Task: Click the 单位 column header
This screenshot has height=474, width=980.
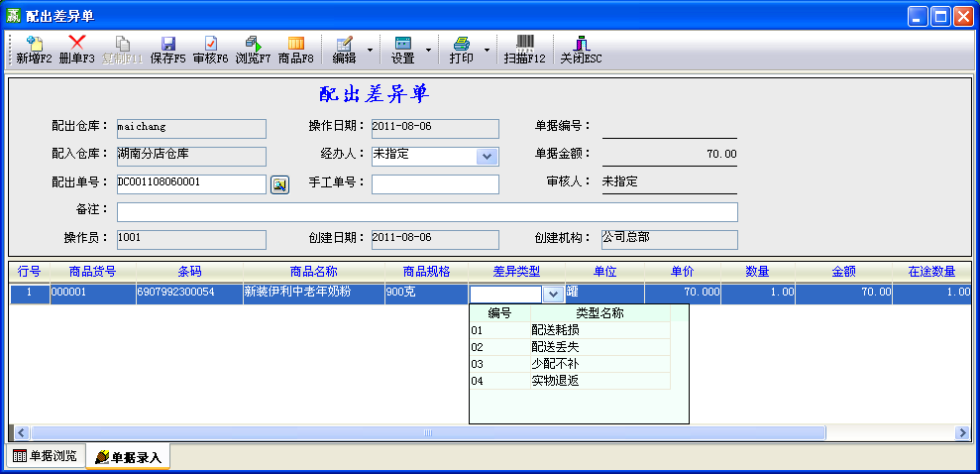Action: 605,272
